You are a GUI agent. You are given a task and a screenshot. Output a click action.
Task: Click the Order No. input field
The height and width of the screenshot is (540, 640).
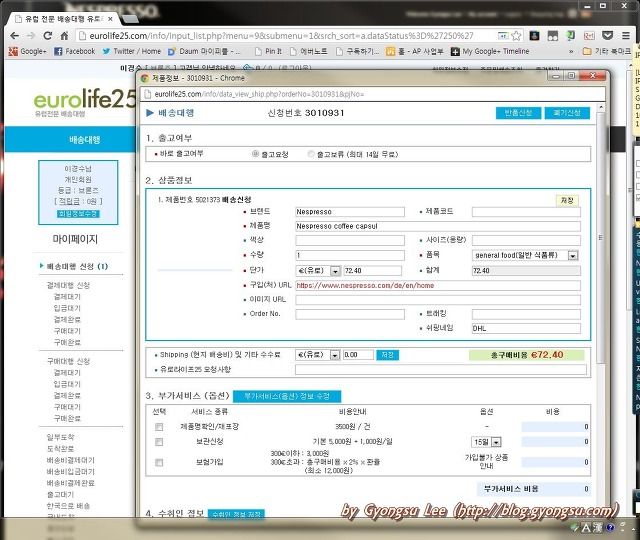click(x=350, y=314)
